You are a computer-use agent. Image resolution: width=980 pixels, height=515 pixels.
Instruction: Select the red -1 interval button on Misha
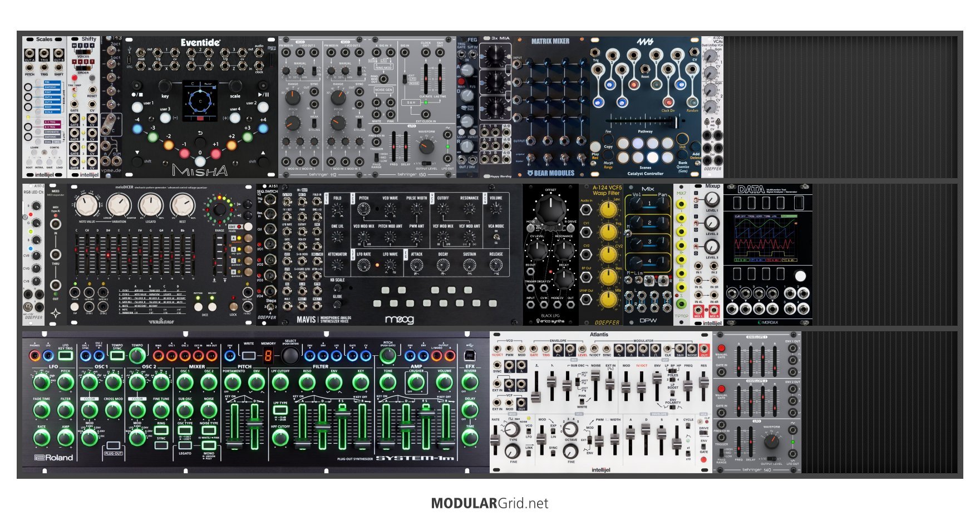point(185,153)
